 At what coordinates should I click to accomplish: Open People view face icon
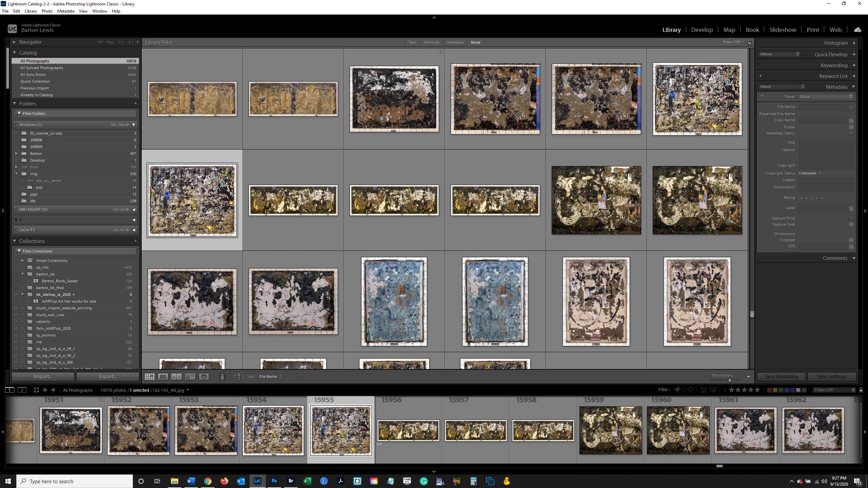(204, 377)
